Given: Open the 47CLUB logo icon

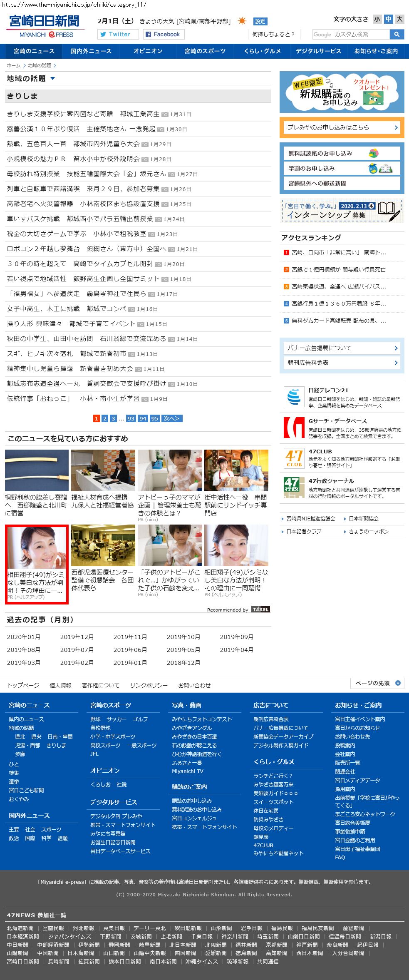Looking at the screenshot, I should click(x=294, y=458).
